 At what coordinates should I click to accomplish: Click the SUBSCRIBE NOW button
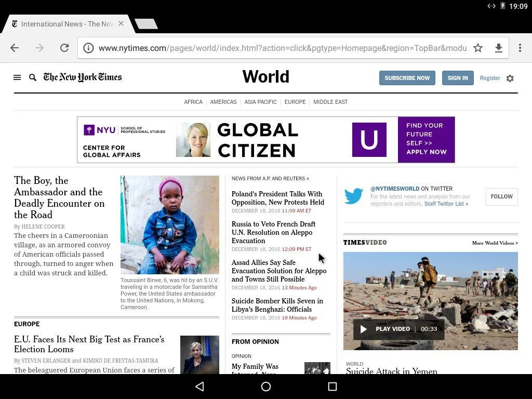point(407,78)
